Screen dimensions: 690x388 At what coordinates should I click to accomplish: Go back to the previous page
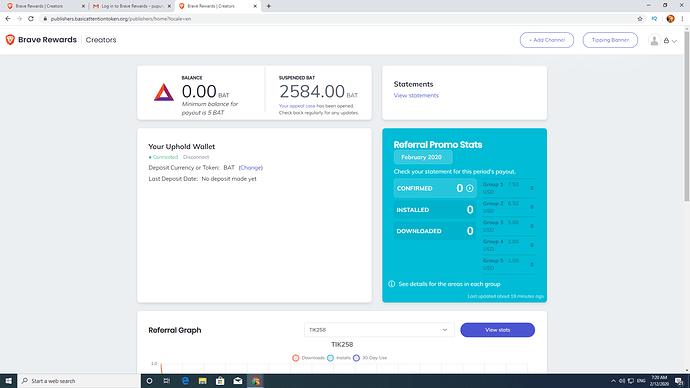pos(7,19)
